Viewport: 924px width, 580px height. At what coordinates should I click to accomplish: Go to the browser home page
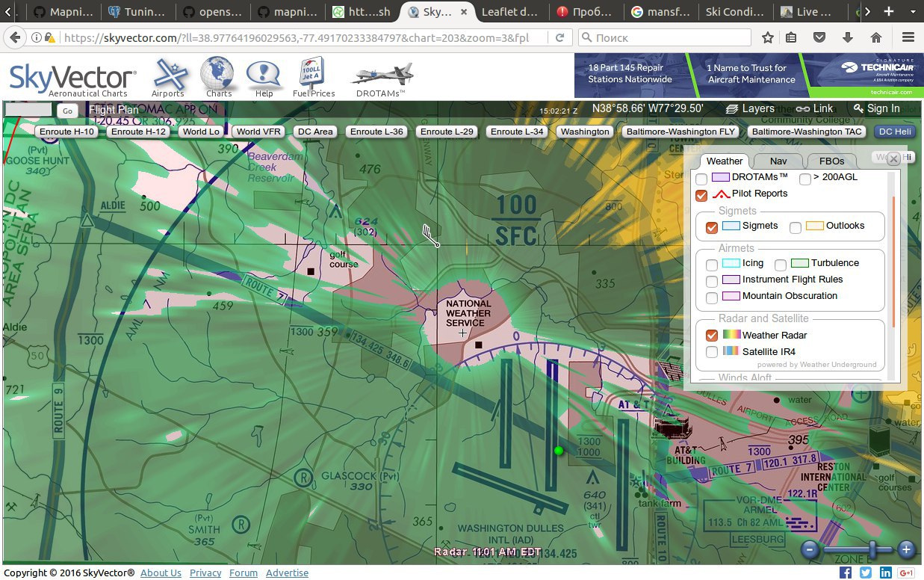(x=876, y=37)
